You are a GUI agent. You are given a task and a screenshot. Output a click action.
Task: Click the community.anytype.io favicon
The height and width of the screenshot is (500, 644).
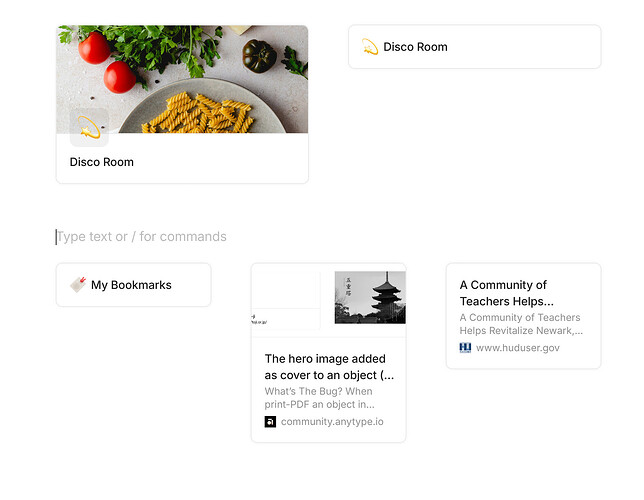coord(270,422)
